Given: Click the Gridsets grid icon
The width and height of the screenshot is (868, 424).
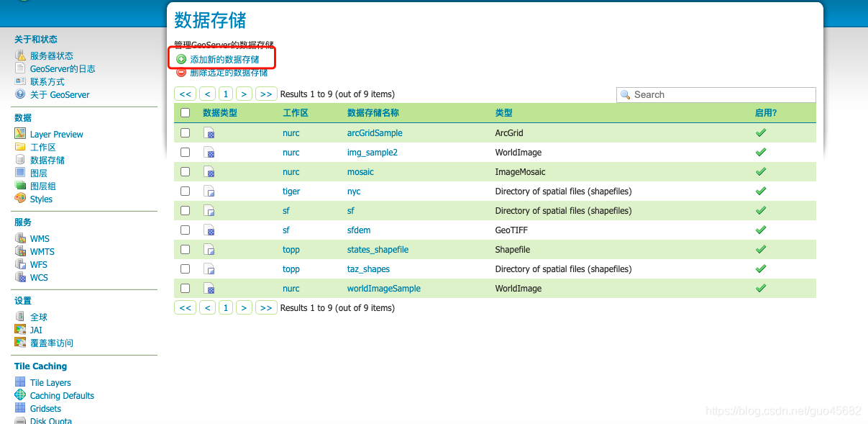Looking at the screenshot, I should (20, 408).
